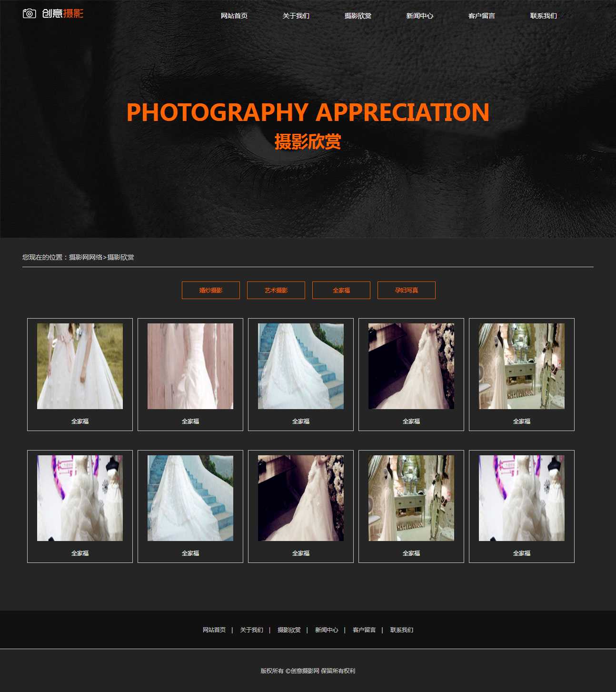Select the 艺术摄影 category button
Viewport: 616px width, 692px height.
(x=276, y=290)
